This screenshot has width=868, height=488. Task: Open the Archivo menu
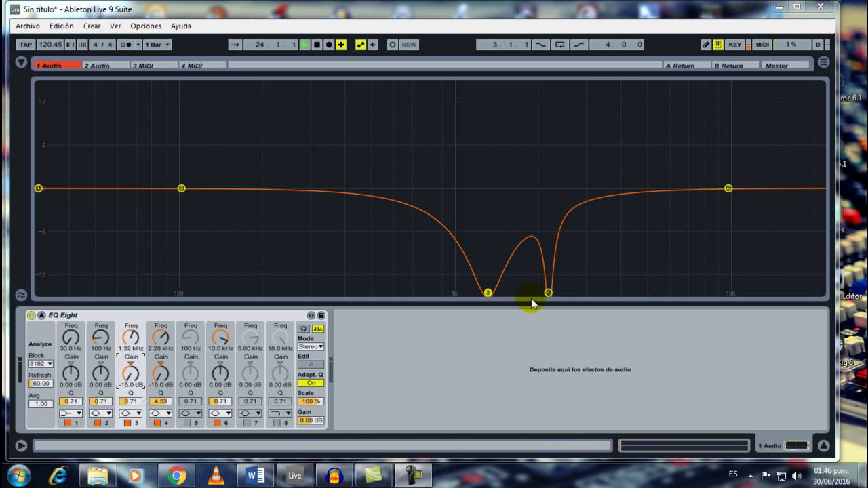click(28, 26)
